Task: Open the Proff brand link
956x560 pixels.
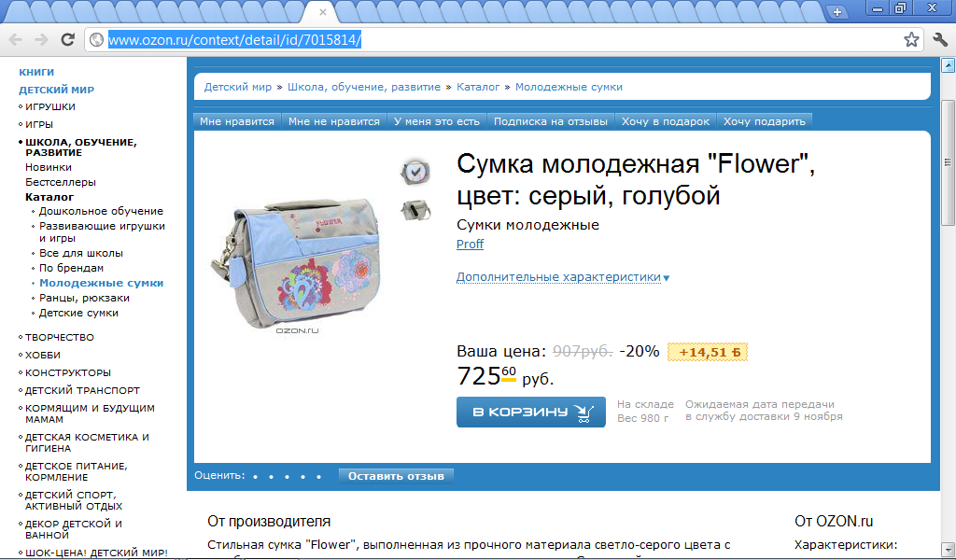Action: coord(470,244)
